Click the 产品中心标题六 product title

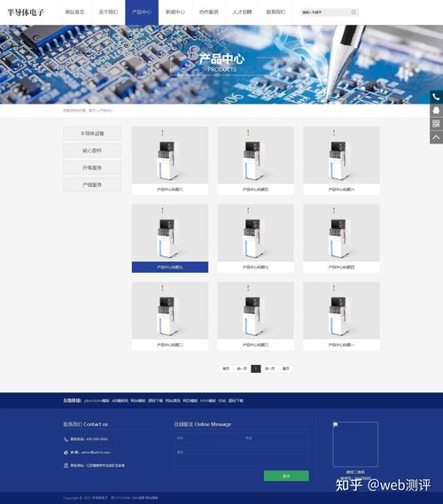point(341,190)
